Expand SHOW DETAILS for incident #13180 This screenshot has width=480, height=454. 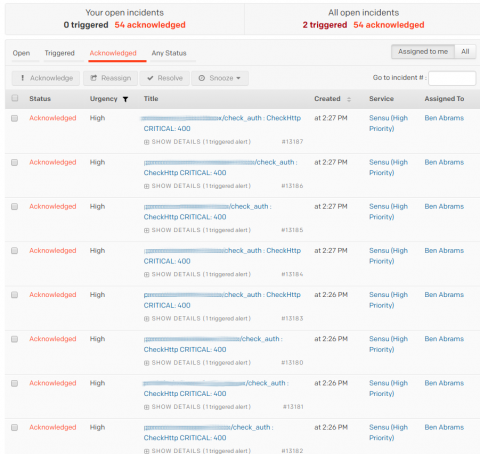coord(197,363)
